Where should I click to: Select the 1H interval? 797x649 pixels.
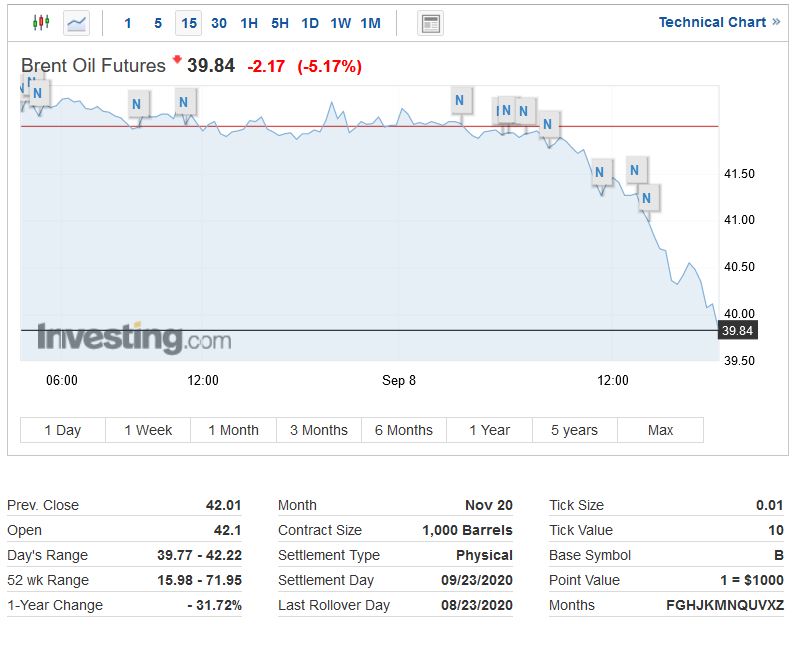(249, 23)
